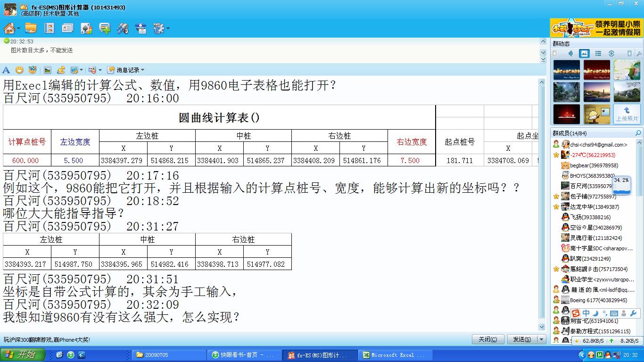Switch to Microsoft Excel taskbar item
The height and width of the screenshot is (362, 644).
[x=395, y=355]
